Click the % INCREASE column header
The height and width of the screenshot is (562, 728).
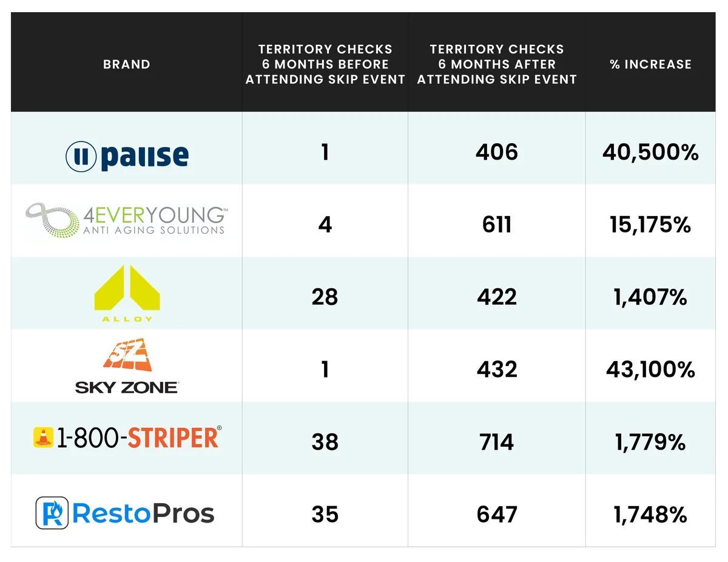tap(650, 64)
